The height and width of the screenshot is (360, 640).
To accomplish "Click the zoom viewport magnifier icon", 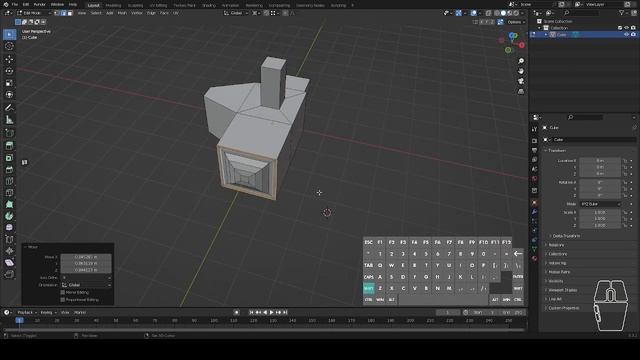I will click(521, 61).
